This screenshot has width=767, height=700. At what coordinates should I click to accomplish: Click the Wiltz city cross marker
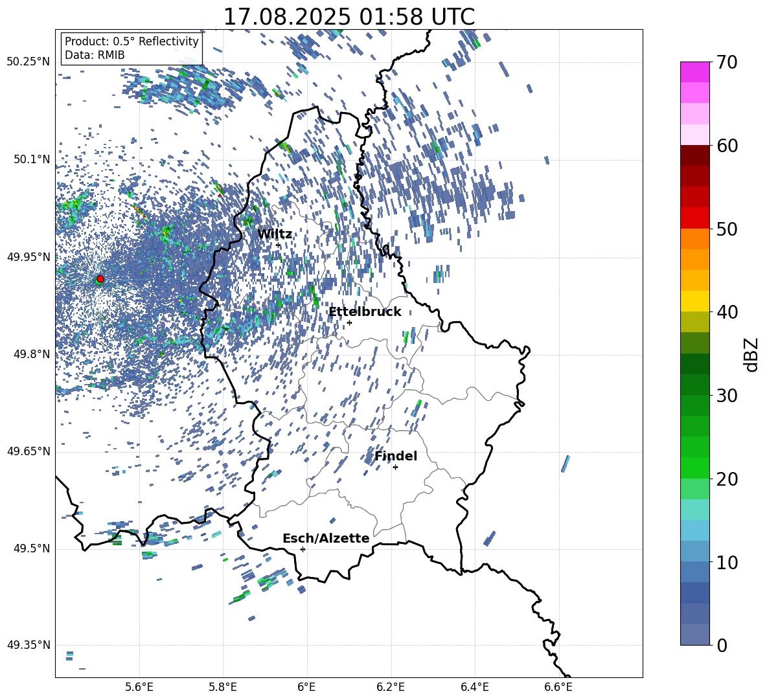[279, 245]
